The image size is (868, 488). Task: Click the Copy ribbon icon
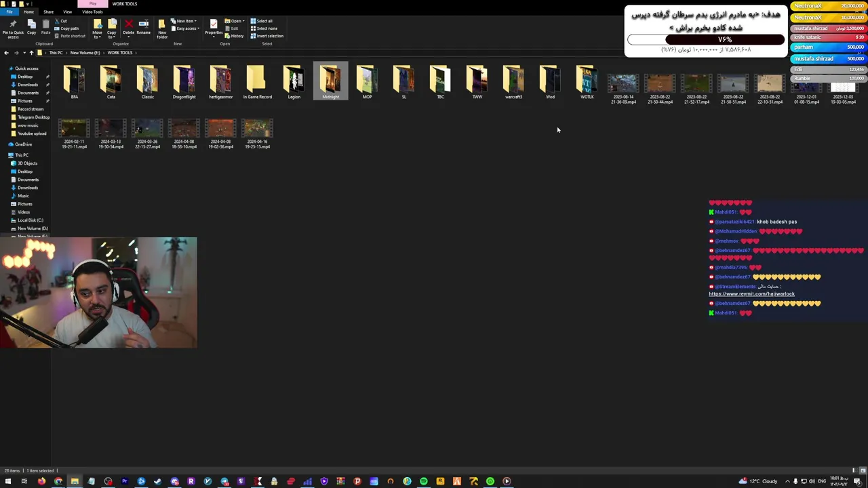[x=31, y=28]
